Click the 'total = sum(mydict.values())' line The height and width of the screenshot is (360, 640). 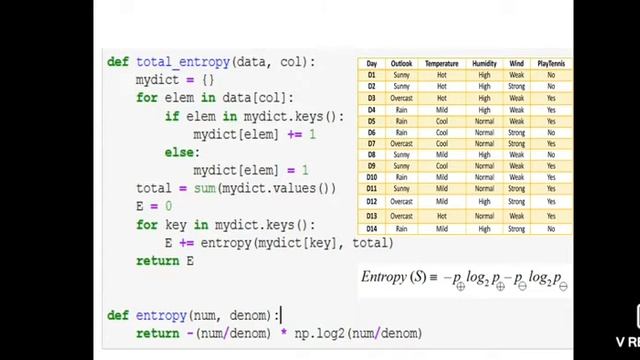tap(236, 188)
